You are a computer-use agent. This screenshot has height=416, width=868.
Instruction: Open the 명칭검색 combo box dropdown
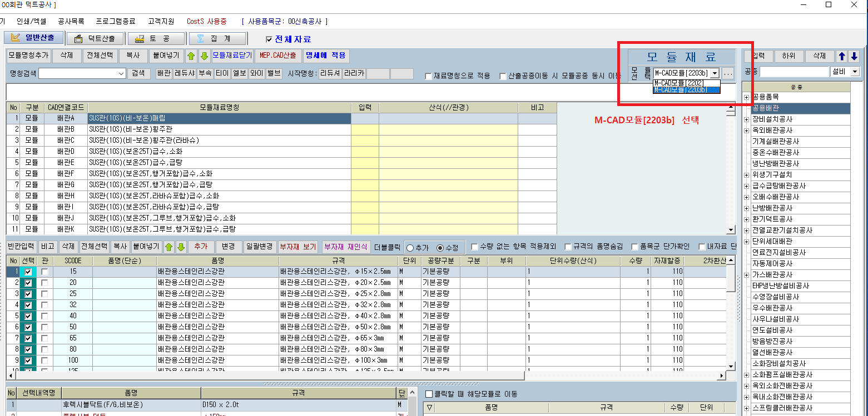[121, 73]
